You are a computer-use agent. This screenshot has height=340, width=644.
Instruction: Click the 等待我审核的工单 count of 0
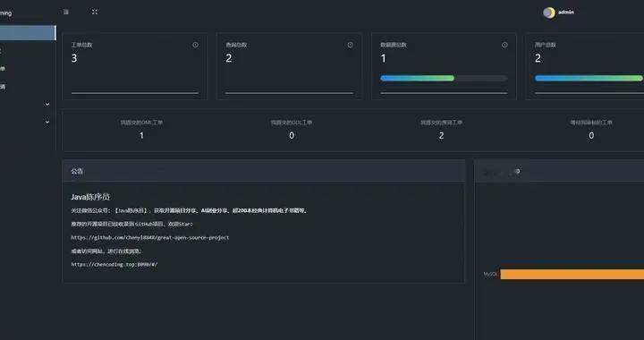coord(591,135)
